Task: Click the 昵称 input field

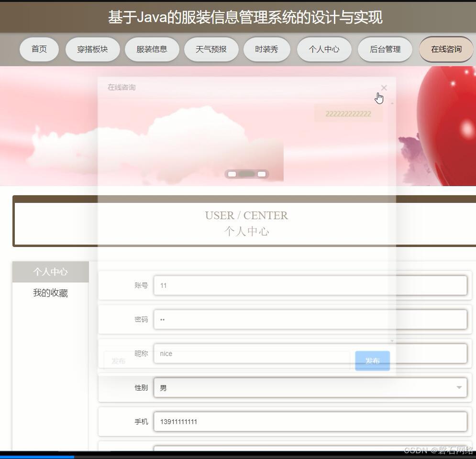Action: click(x=310, y=353)
